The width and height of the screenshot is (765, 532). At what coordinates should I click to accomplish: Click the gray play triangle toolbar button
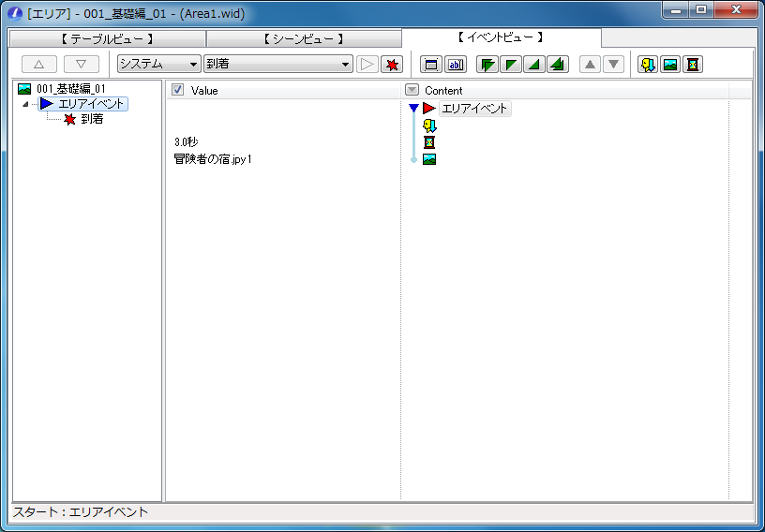pos(367,65)
